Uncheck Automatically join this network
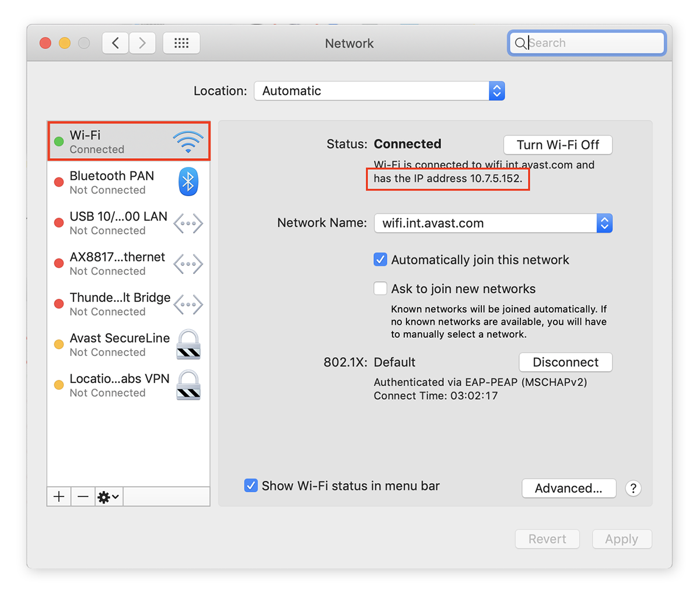Screen dimensions: 700x594 click(380, 260)
